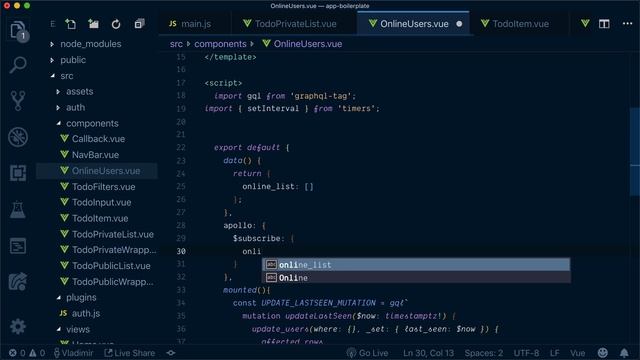Split the editor to the right
The height and width of the screenshot is (360, 640).
click(604, 24)
